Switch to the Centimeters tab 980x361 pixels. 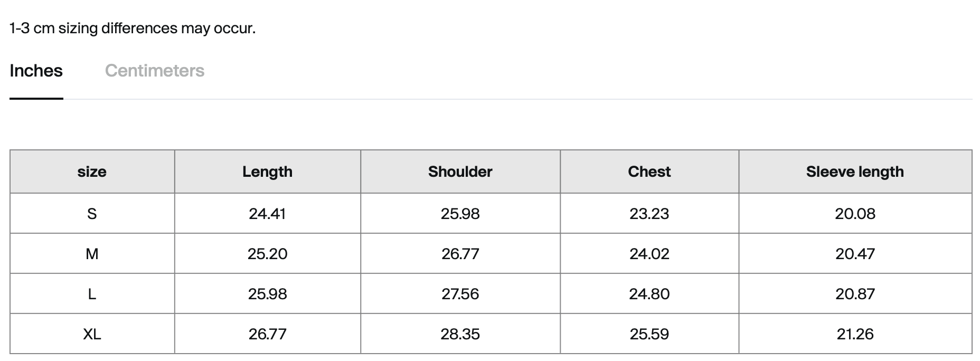click(154, 71)
